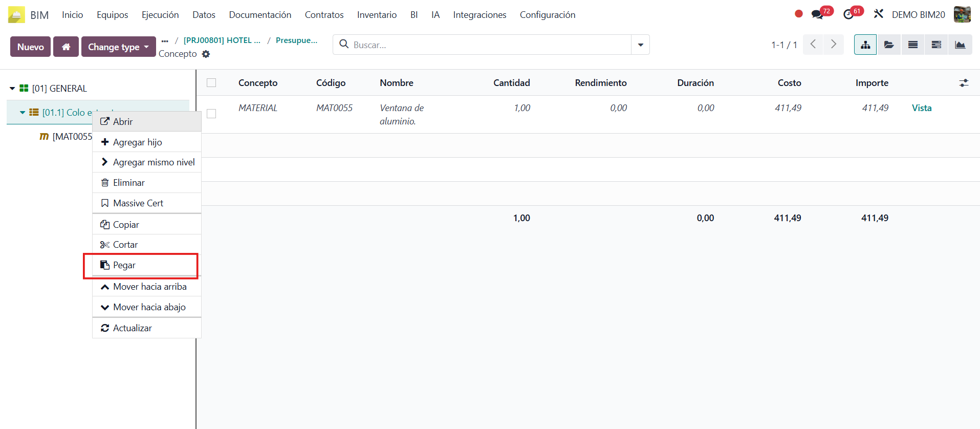
Task: Click the Concepto settings gear icon
Action: click(206, 54)
